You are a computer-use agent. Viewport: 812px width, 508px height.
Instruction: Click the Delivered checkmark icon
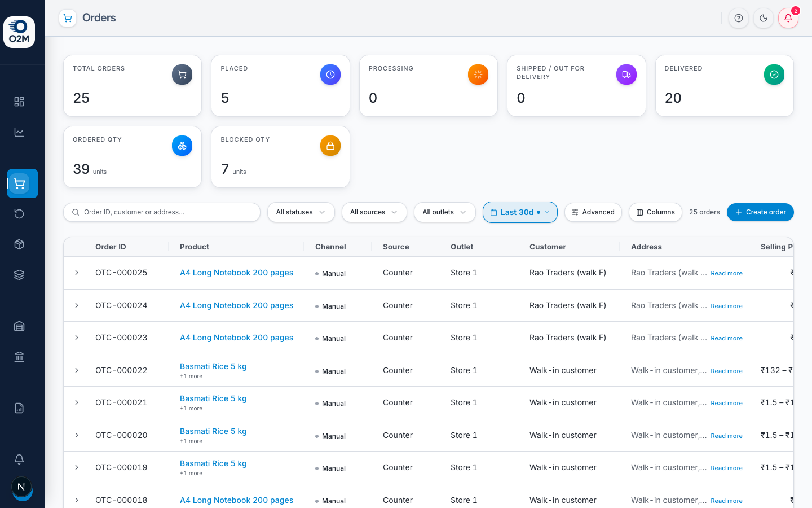click(774, 75)
